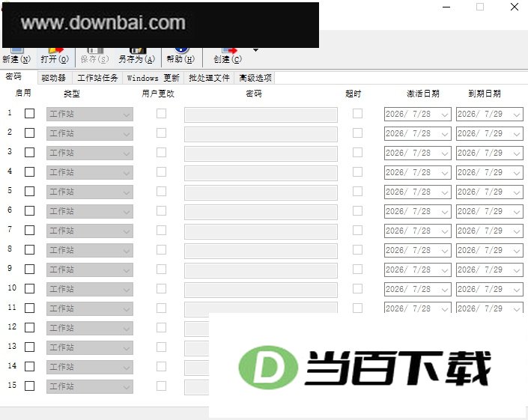Open a file with 打开(O) button

tap(55, 57)
